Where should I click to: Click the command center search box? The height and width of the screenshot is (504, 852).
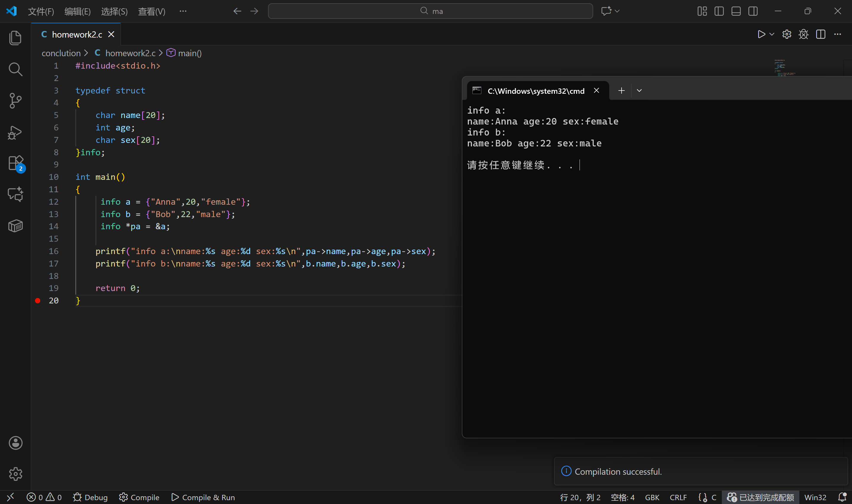(430, 11)
